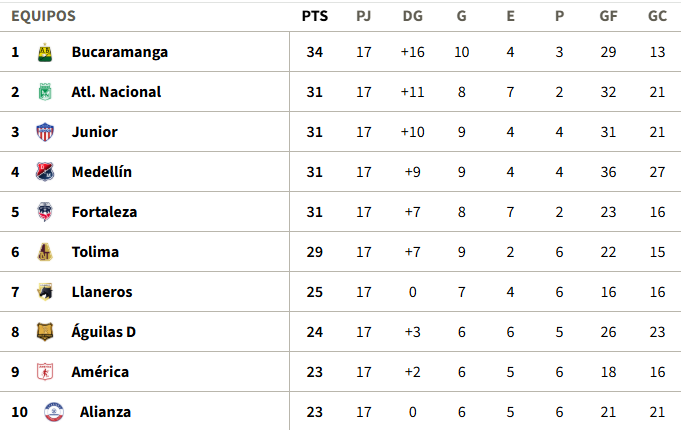Click the Águilas D team crest
Screen dimensions: 681x430
44,332
